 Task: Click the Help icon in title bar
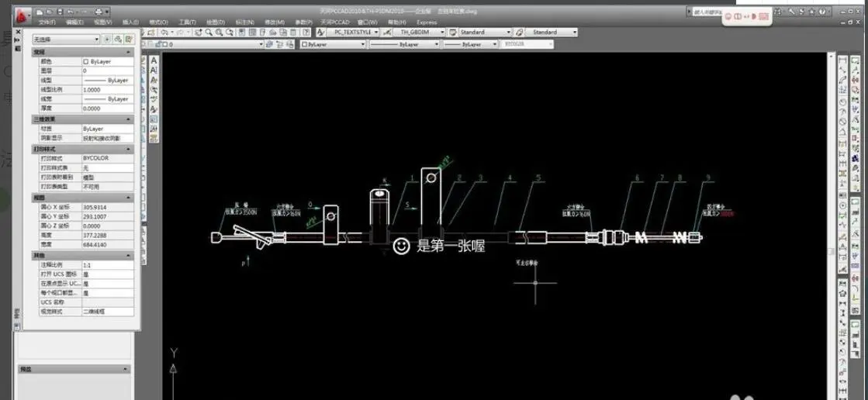tap(822, 11)
